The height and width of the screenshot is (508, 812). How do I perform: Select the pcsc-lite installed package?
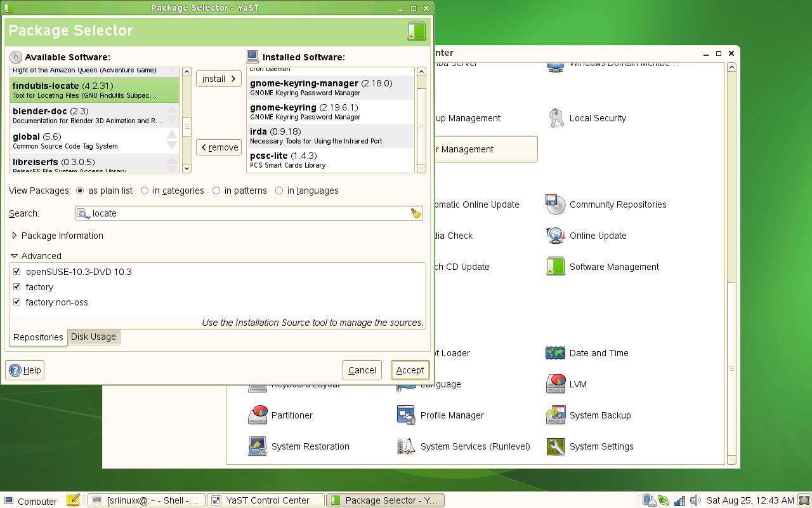331,160
